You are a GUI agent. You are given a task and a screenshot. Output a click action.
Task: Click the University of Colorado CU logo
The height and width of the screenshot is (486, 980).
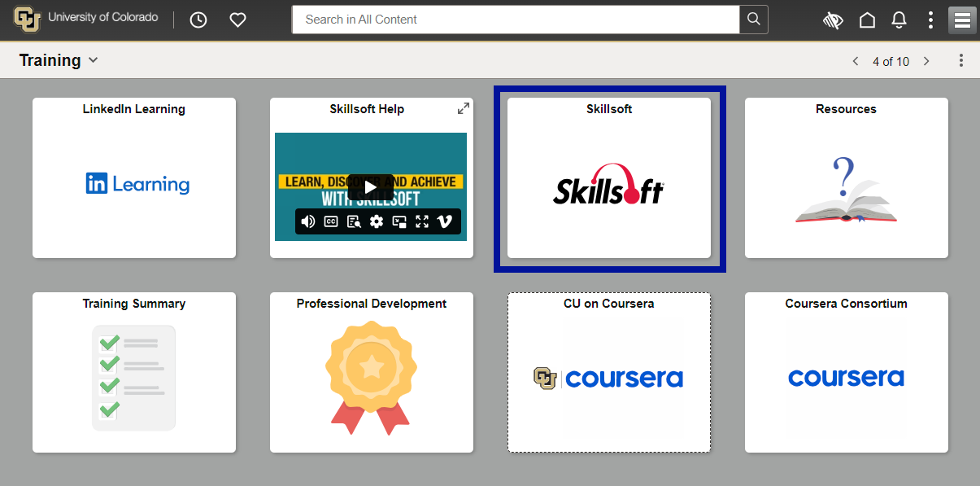[27, 19]
